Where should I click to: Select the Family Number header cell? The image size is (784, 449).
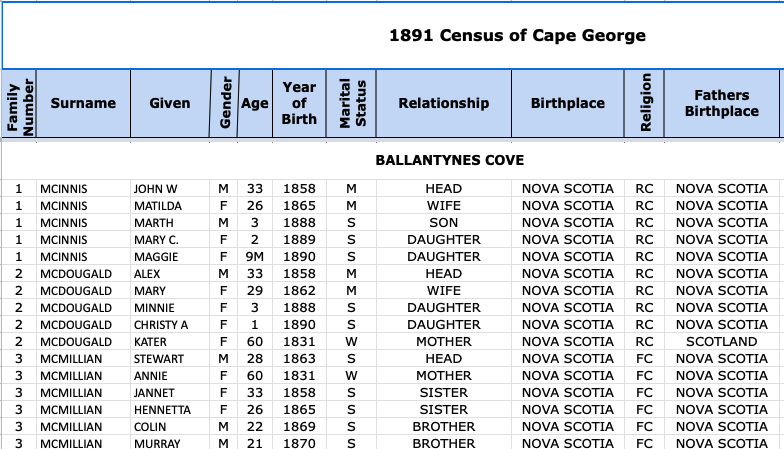[x=19, y=103]
